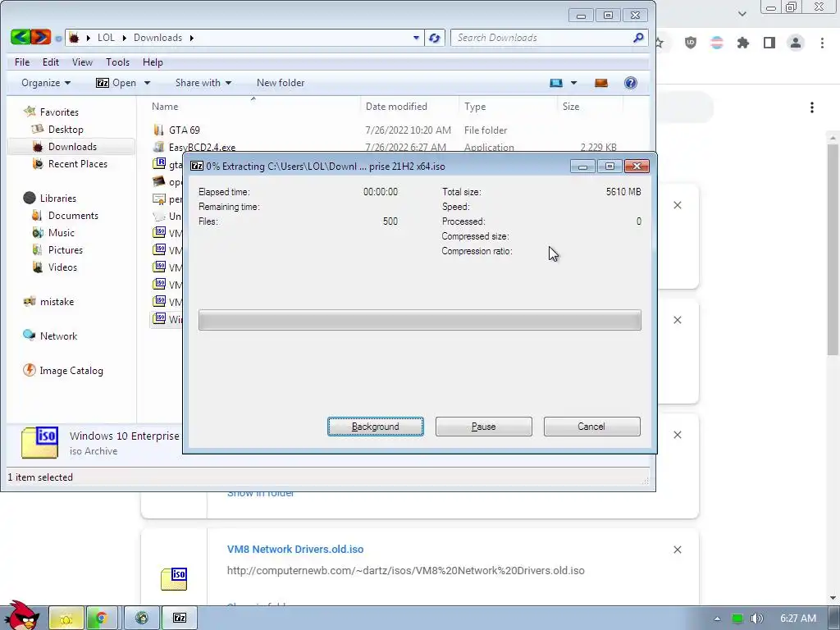
Task: Click the partly hidden Show in folder link
Action: tap(261, 493)
